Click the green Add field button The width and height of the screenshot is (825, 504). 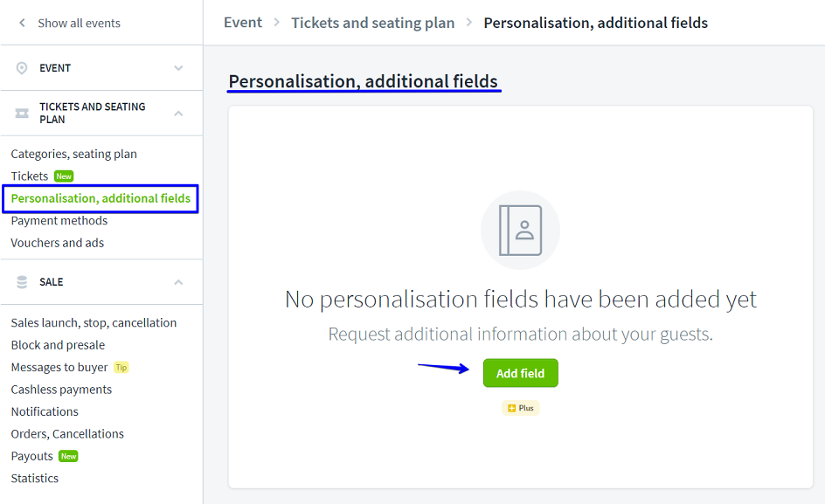pos(520,372)
